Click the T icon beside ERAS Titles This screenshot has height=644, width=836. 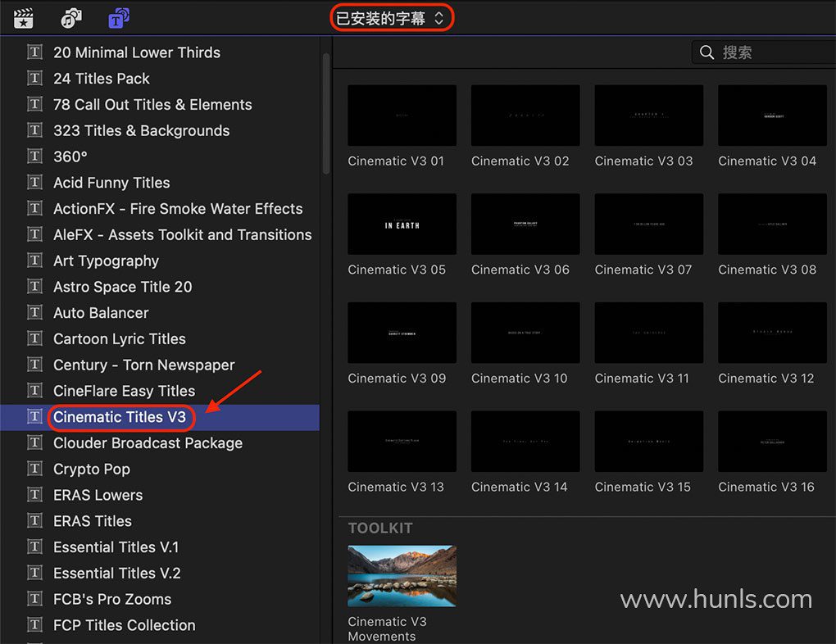click(34, 521)
